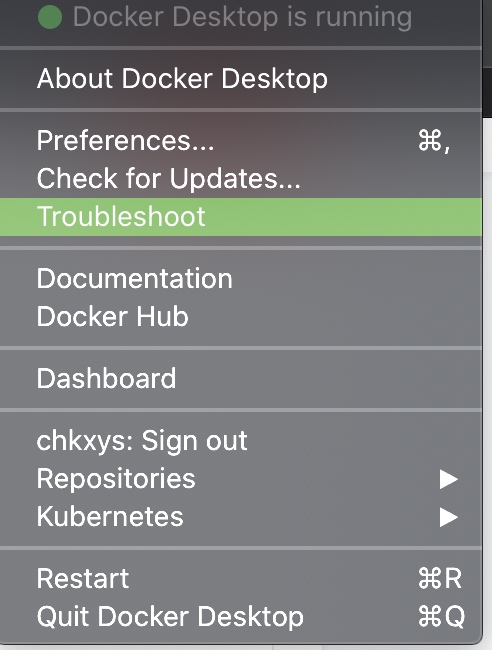Viewport: 492px width, 650px height.
Task: Expand the Repositories submenu arrow
Action: click(x=448, y=479)
